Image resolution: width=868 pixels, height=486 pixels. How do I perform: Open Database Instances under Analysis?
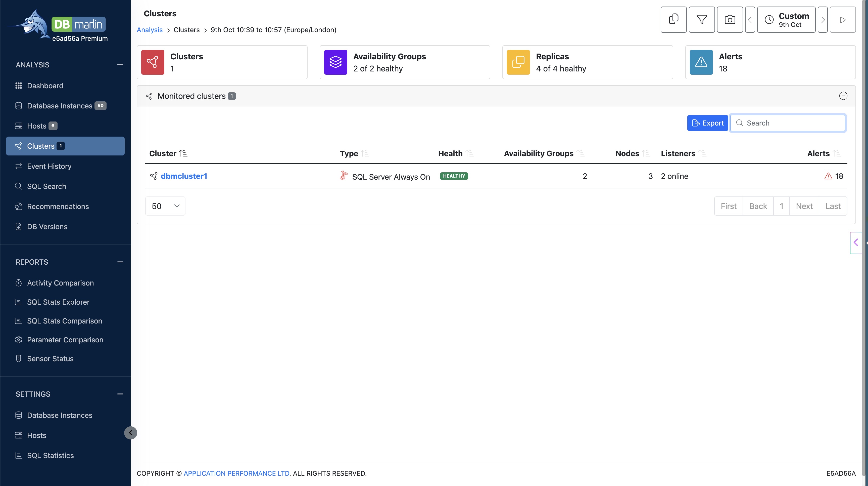(65, 106)
